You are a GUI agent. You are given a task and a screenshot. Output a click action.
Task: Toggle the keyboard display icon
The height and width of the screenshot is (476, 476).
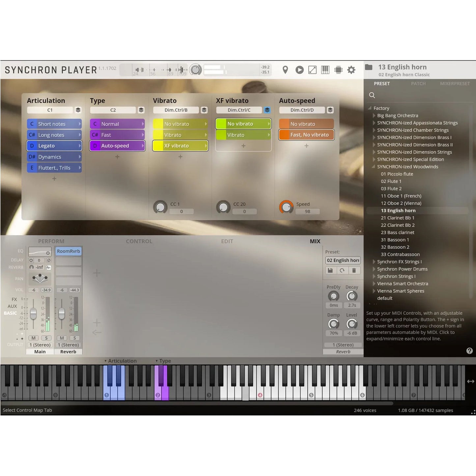pyautogui.click(x=325, y=70)
